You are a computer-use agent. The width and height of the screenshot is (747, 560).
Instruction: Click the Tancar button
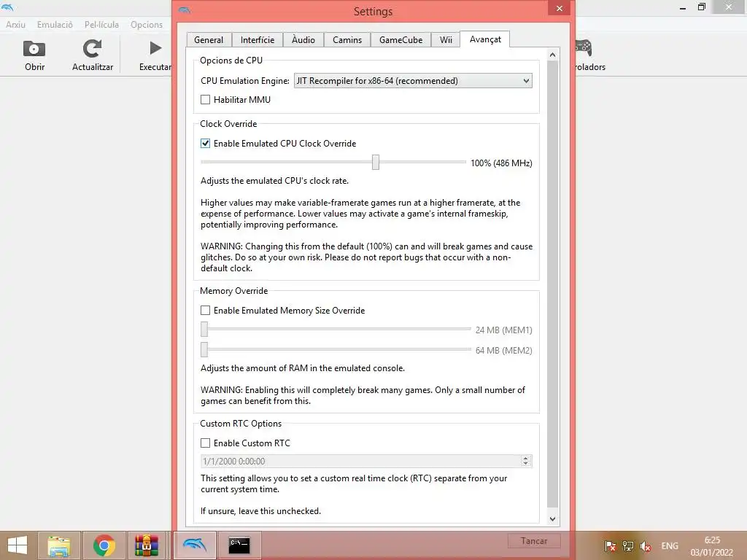tap(534, 541)
